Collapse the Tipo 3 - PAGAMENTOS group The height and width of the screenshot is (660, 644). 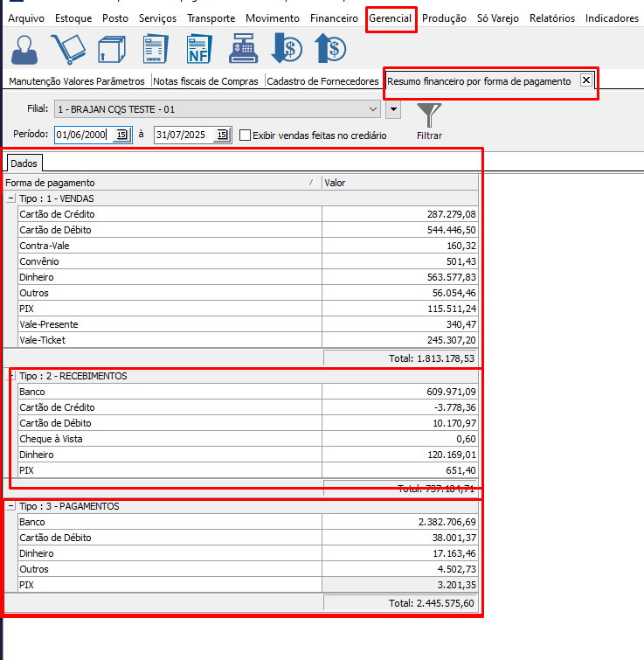pyautogui.click(x=10, y=506)
